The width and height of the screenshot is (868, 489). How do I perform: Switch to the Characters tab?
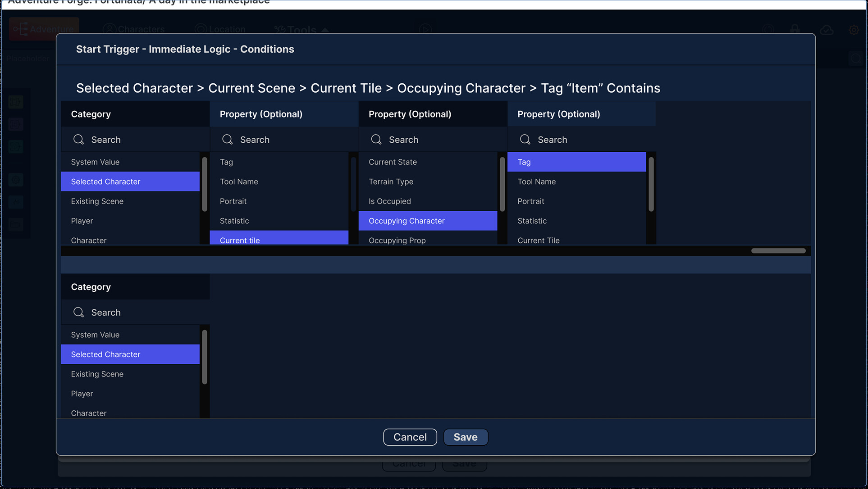pos(134,29)
